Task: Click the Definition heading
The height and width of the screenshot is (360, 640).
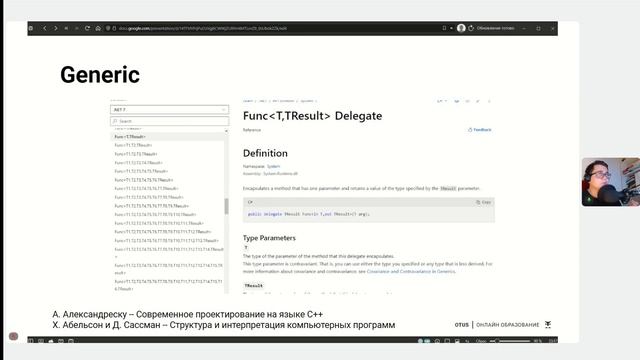Action: (x=265, y=153)
